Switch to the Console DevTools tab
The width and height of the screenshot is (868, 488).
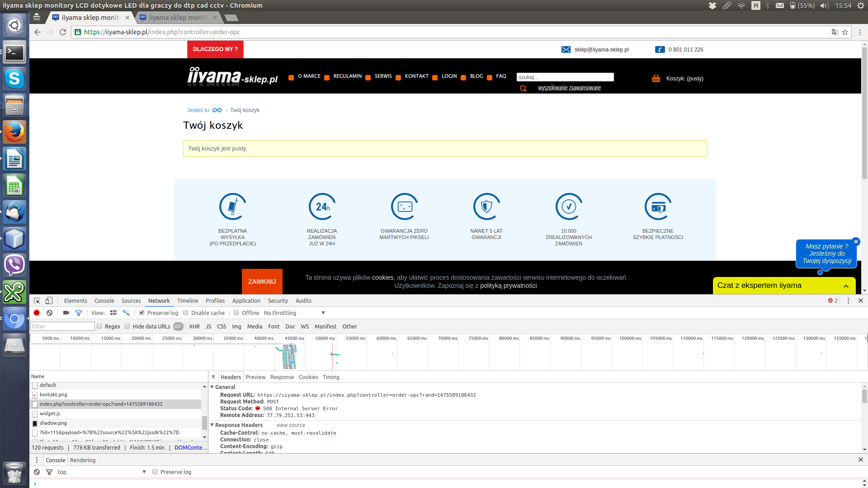click(x=104, y=300)
